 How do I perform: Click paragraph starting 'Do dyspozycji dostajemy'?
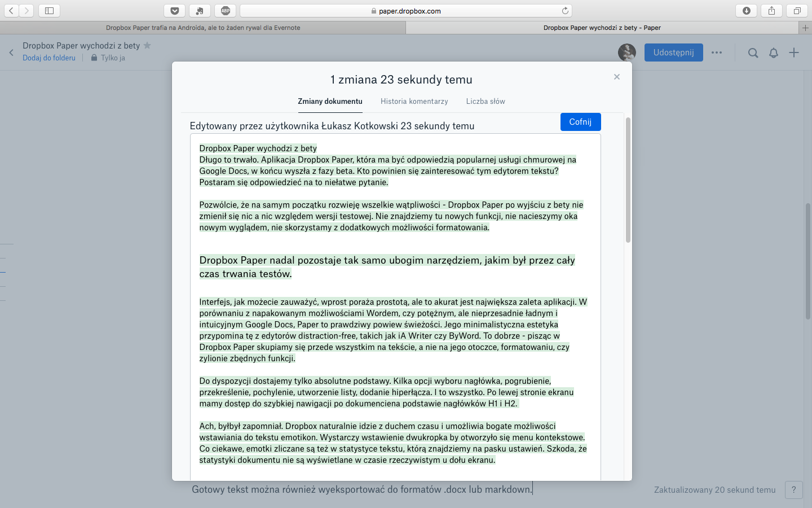click(387, 392)
